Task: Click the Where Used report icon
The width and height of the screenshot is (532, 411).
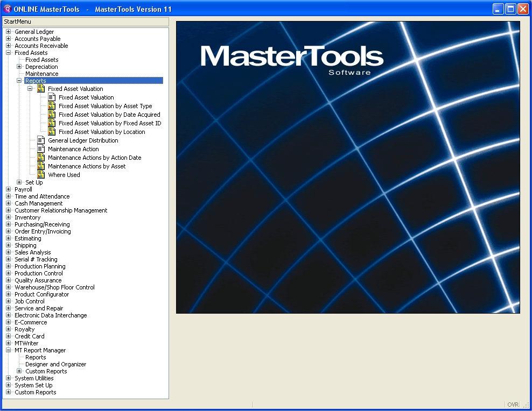Action: [x=41, y=175]
